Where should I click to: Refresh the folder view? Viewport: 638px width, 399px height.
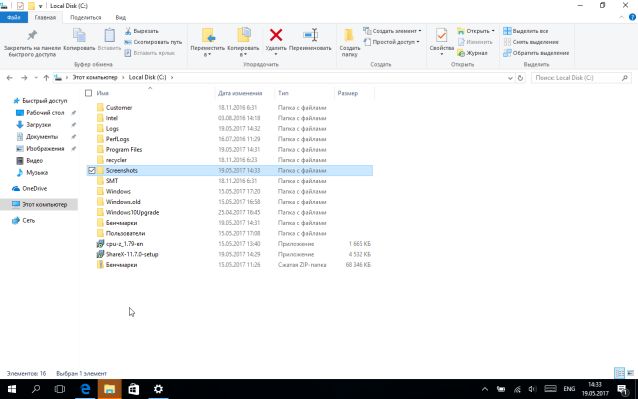520,78
